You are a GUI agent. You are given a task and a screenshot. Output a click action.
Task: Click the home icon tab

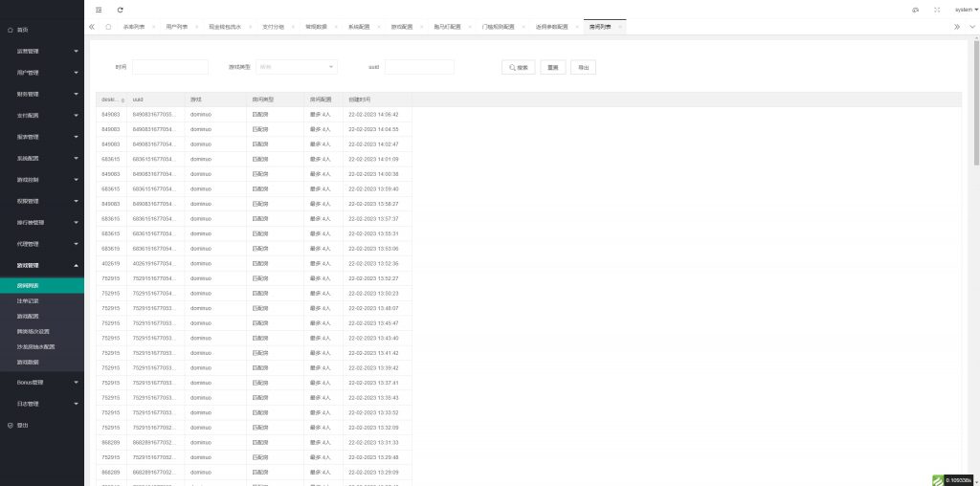pos(108,27)
